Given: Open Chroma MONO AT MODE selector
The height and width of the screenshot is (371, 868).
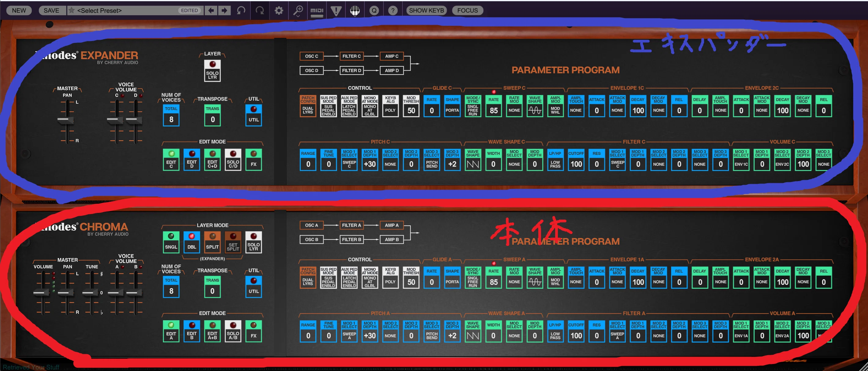Looking at the screenshot, I should click(370, 278).
